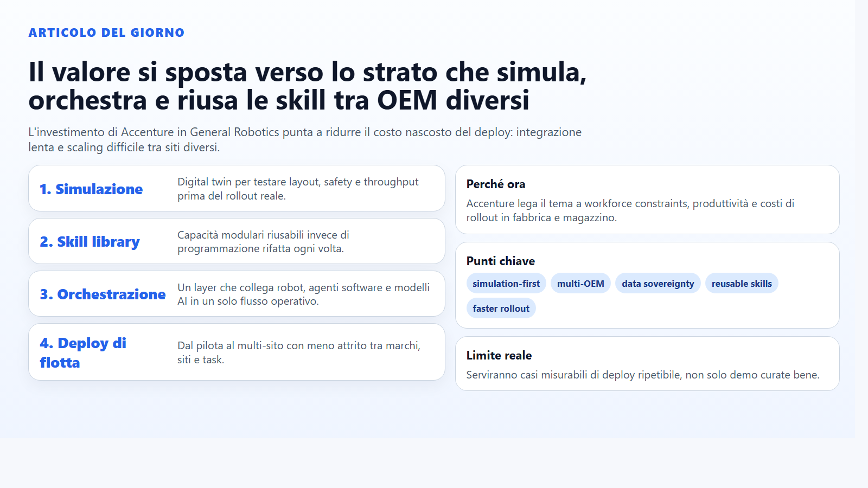Click the 'Perché ora' heading
The height and width of the screenshot is (488, 868).
pyautogui.click(x=495, y=184)
